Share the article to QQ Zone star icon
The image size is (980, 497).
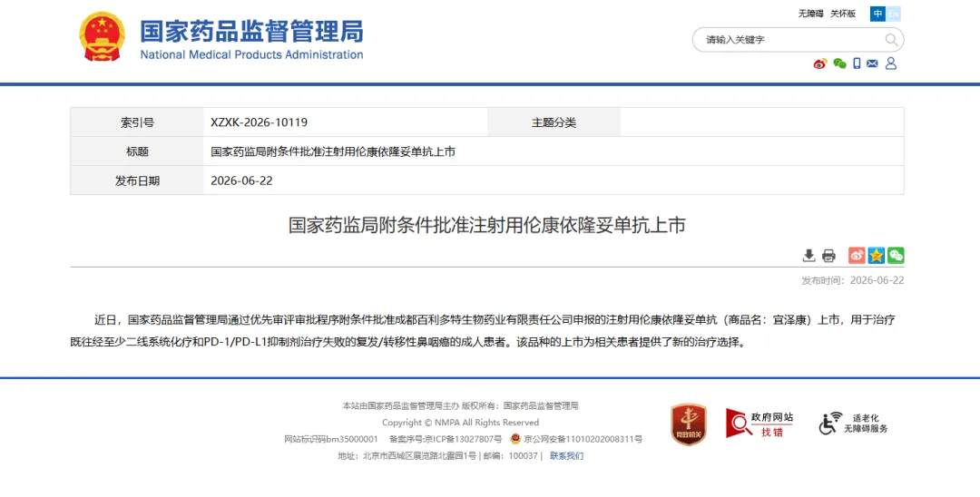pyautogui.click(x=877, y=256)
